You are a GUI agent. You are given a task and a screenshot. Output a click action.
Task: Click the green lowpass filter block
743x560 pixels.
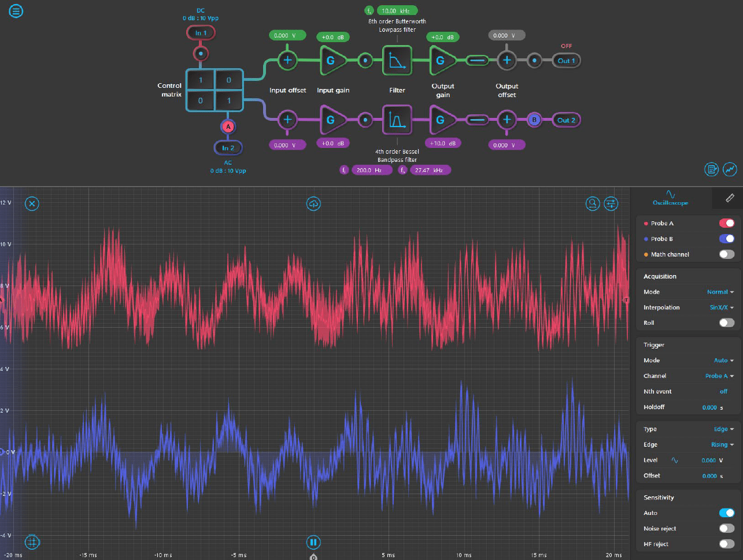click(397, 60)
